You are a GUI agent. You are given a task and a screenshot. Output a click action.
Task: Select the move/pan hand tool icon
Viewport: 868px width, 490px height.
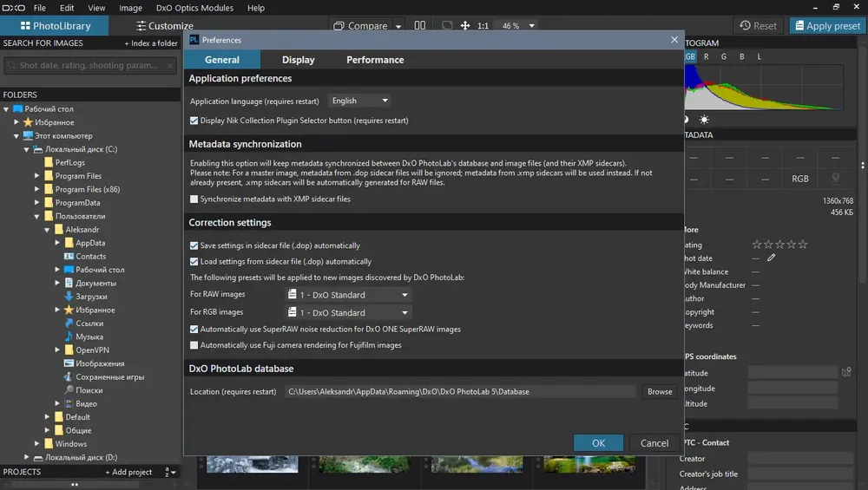(465, 25)
